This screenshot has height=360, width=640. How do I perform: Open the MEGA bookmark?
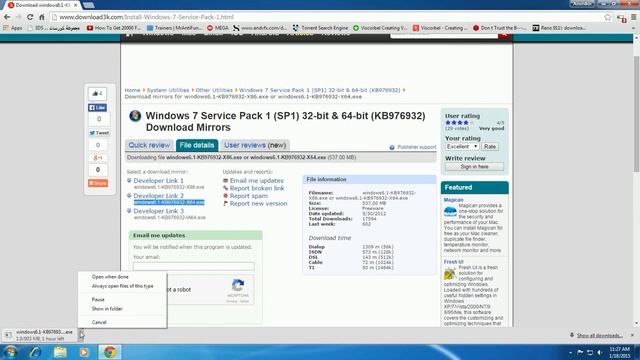218,28
